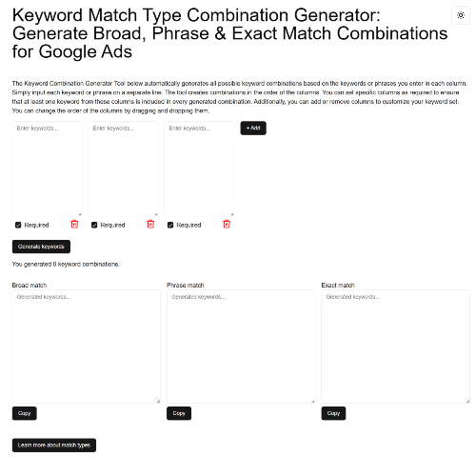This screenshot has height=476, width=476.
Task: Grab the first textarea resize handle
Action: click(80, 214)
